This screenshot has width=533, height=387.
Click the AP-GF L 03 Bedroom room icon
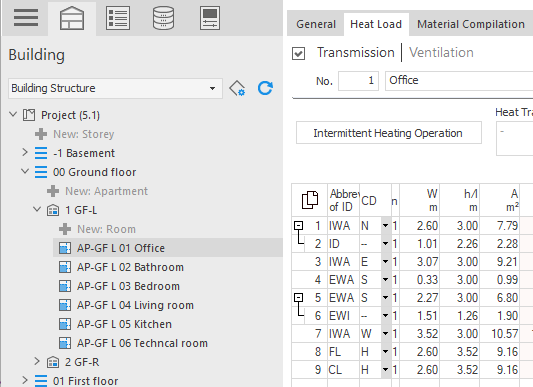65,286
